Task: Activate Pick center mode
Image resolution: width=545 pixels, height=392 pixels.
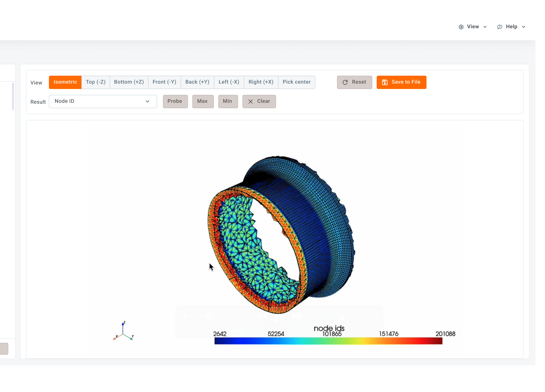Action: [296, 82]
